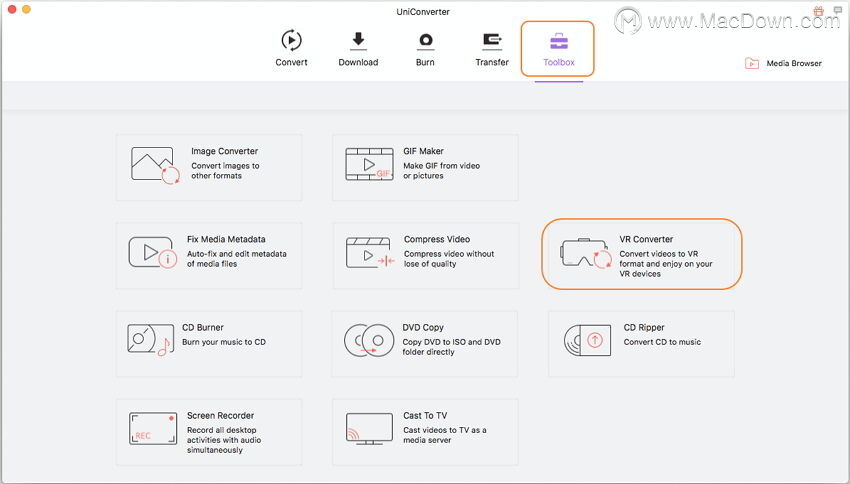Open GIF Maker using its filmstrip icon
This screenshot has height=484, width=850.
370,164
